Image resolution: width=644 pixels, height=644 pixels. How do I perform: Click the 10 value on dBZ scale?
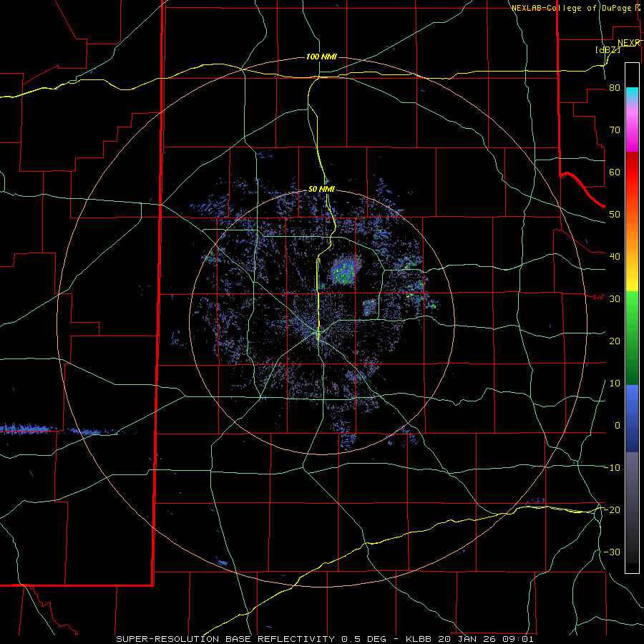[x=615, y=384]
